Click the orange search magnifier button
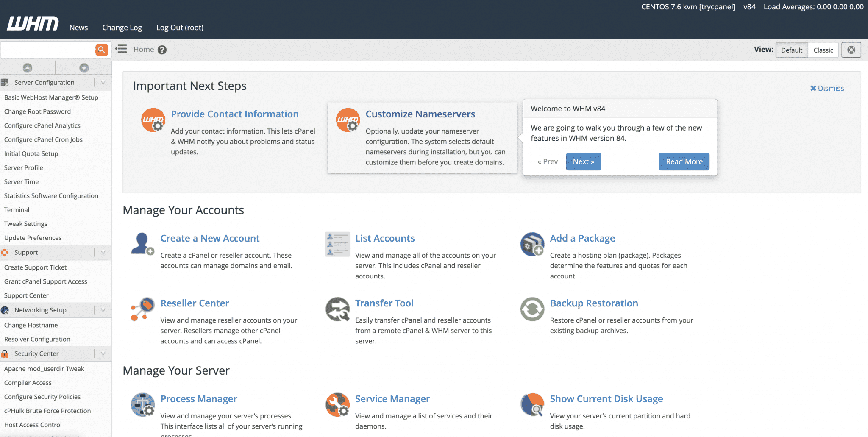 click(x=102, y=50)
